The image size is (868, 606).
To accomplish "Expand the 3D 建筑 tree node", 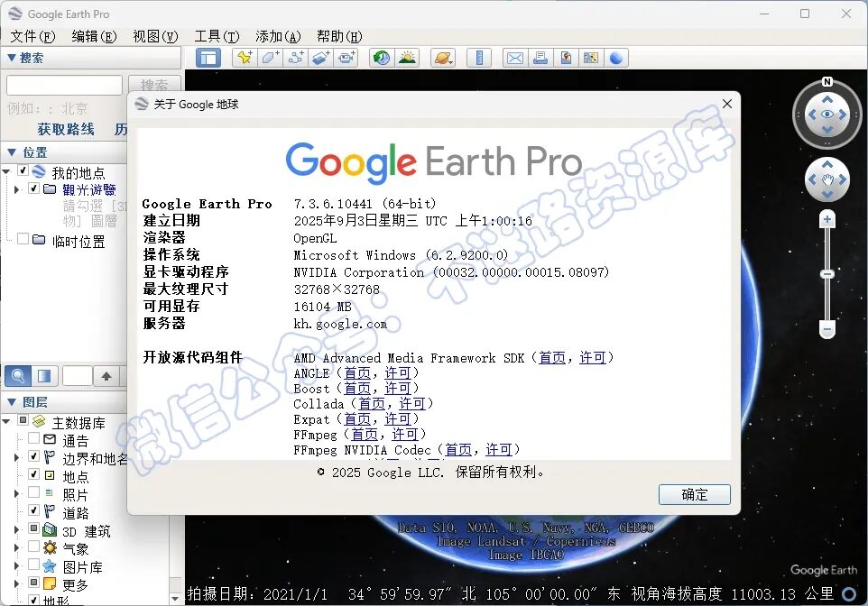I will [16, 529].
